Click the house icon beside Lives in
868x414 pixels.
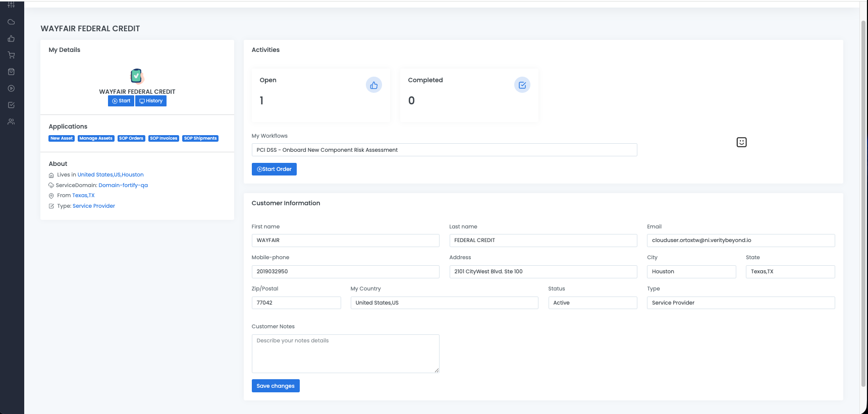(51, 175)
